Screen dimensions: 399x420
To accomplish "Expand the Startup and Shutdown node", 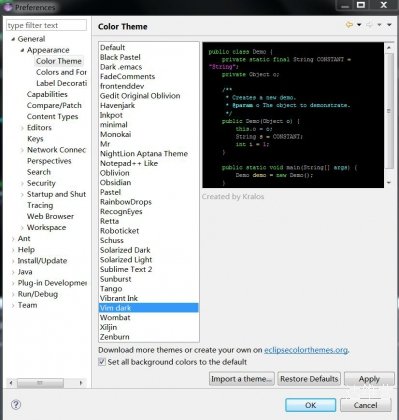I will [x=22, y=195].
